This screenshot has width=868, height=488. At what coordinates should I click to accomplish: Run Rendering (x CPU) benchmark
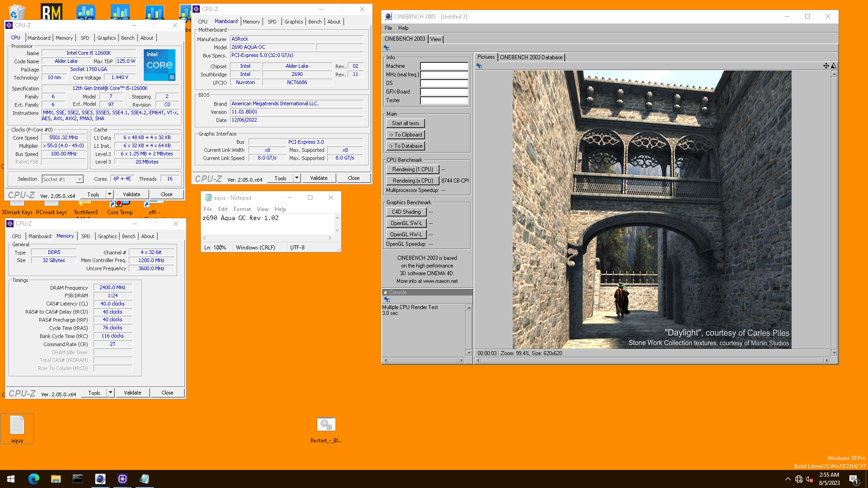coord(413,181)
